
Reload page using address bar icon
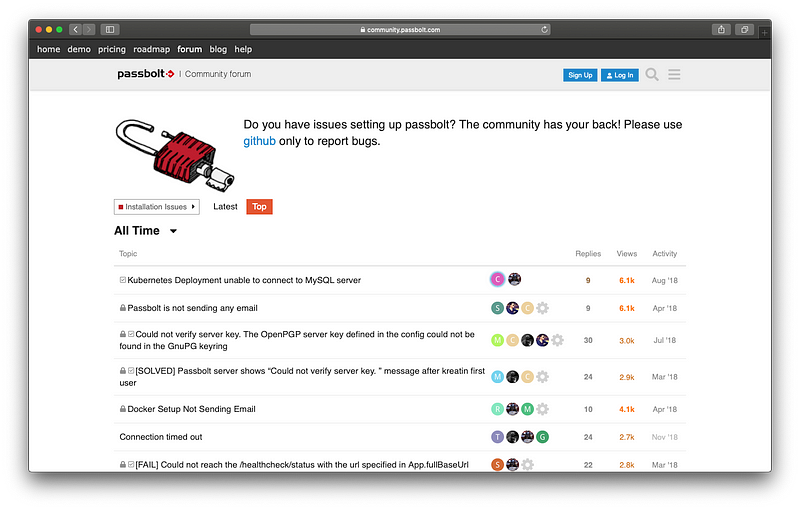tap(544, 30)
